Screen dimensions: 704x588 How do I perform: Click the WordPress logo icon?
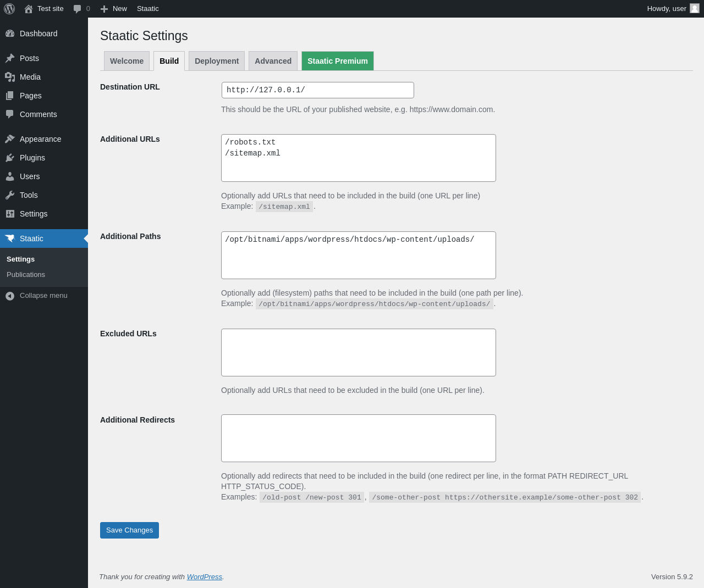click(x=9, y=9)
